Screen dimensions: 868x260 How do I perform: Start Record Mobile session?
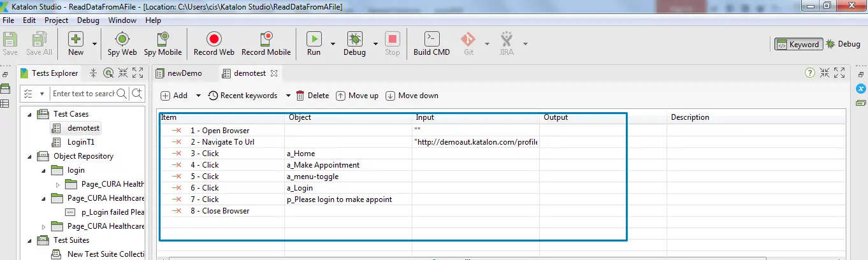266,44
